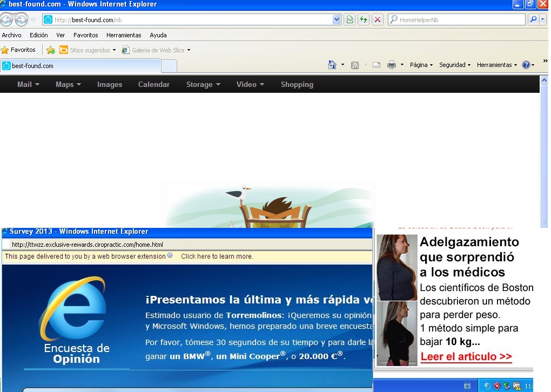The height and width of the screenshot is (392, 551).
Task: Open the recent pages arrow beside Forward
Action: (33, 20)
